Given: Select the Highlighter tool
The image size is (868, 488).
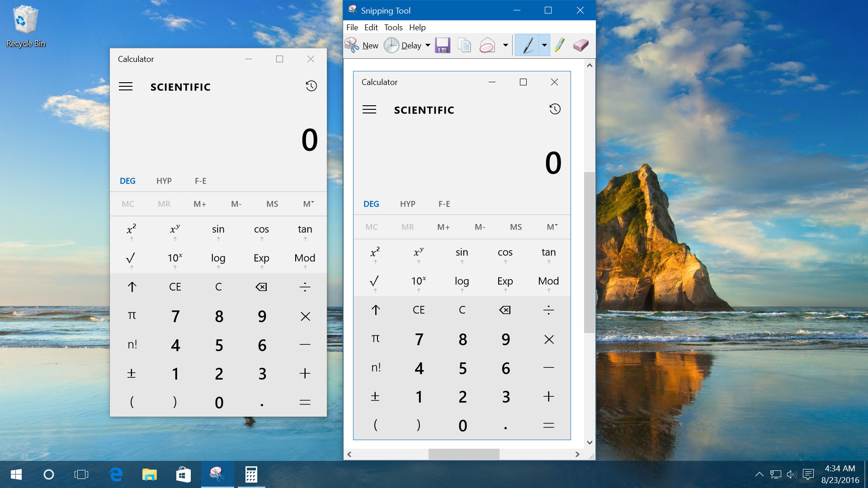Looking at the screenshot, I should 560,45.
